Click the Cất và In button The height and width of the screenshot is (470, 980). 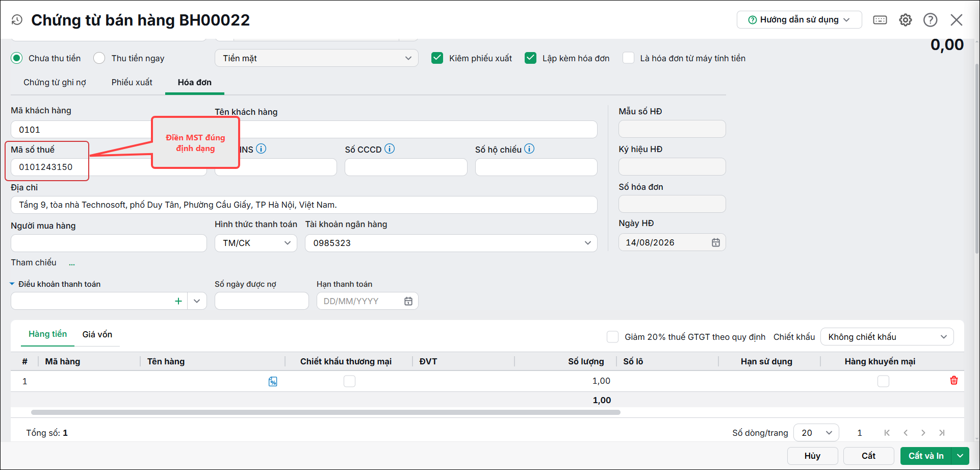[x=926, y=456]
